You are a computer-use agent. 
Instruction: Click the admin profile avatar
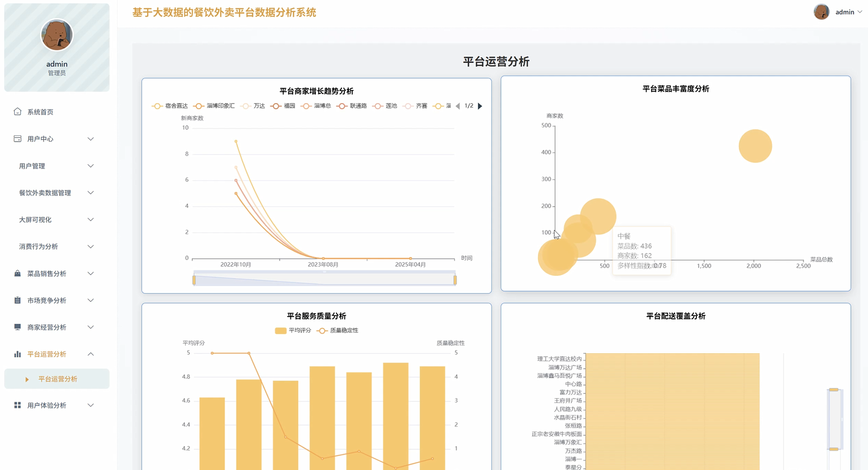coord(821,11)
